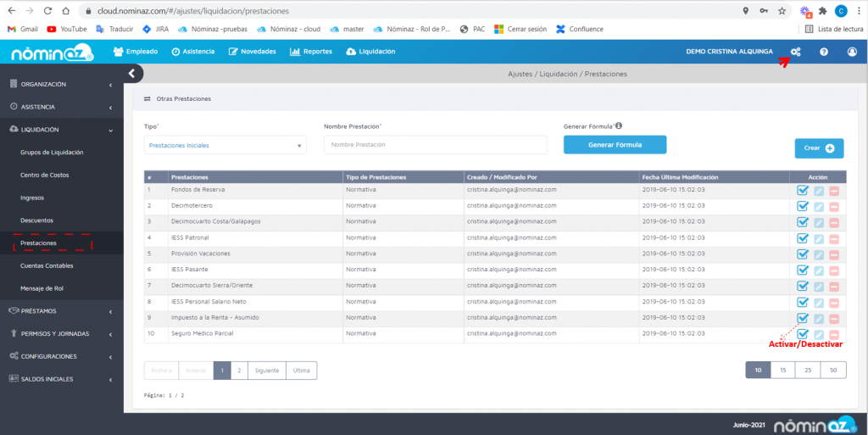Delete the Decimotercero row

click(834, 206)
